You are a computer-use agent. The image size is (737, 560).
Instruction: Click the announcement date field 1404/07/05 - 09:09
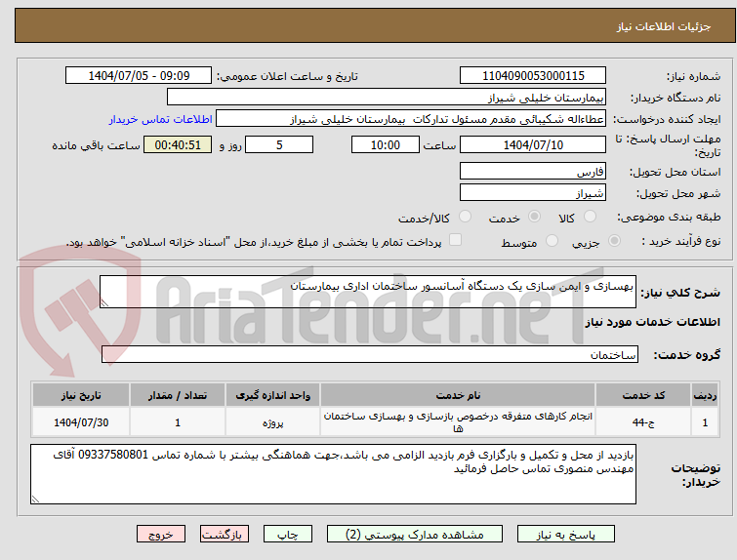point(139,76)
